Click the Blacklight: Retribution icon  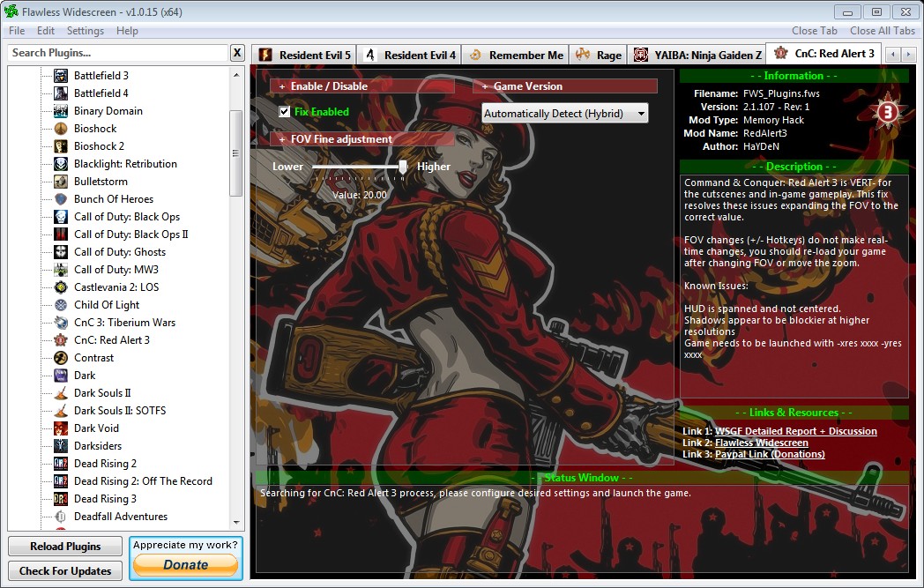(x=61, y=164)
